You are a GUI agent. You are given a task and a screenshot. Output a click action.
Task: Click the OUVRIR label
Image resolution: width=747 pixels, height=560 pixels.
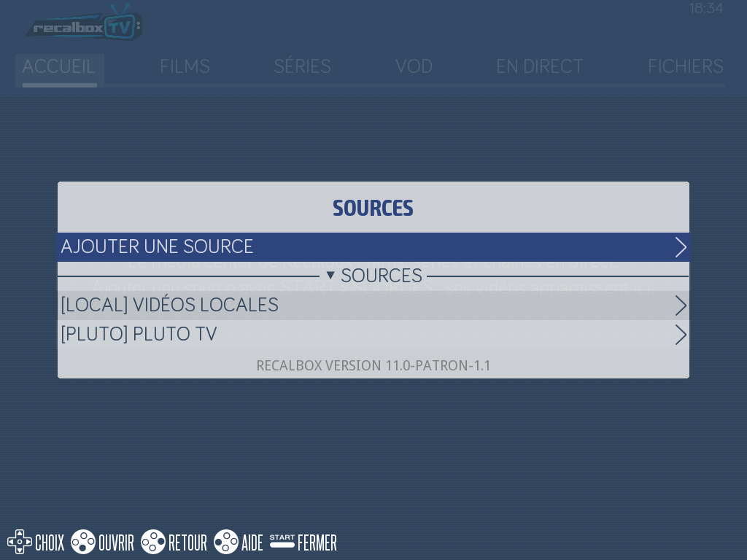(116, 542)
